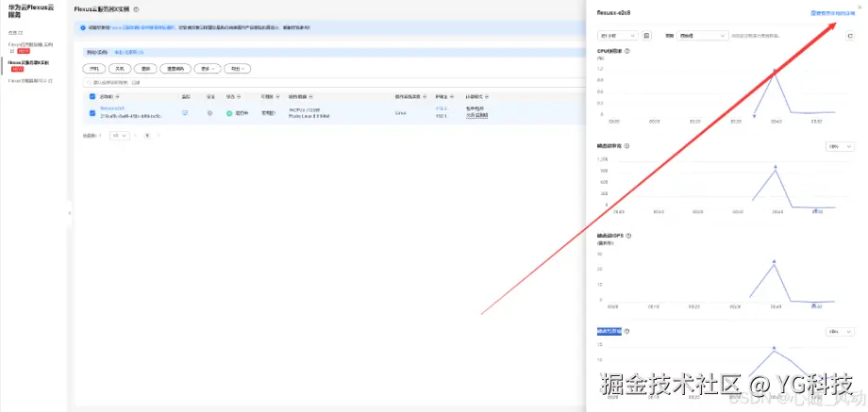Screen dimensions: 868x412
Task: Select the first tab above the action buttons
Action: click(97, 52)
